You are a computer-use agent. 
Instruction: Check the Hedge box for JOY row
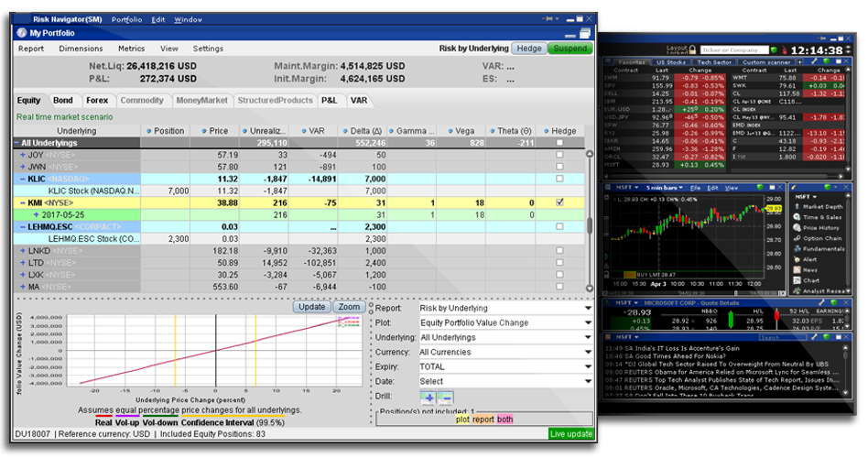point(559,155)
